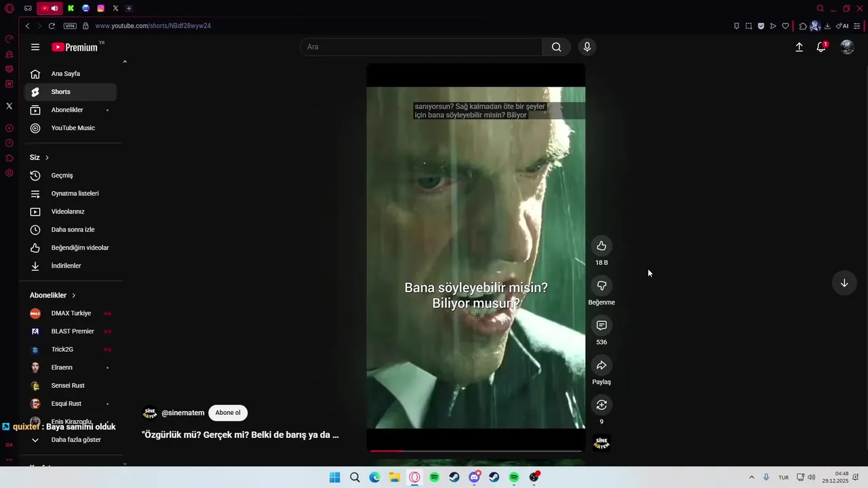The width and height of the screenshot is (868, 488).
Task: Open Videolarınız page
Action: 71,211
